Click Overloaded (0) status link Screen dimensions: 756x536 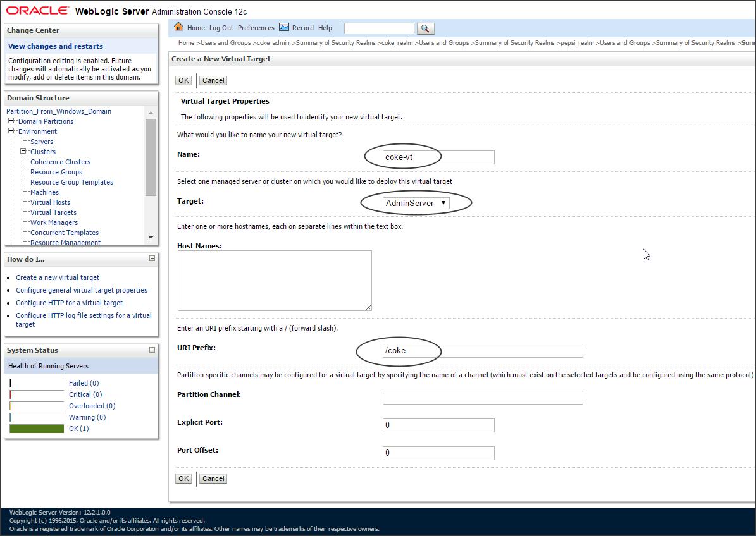point(92,406)
